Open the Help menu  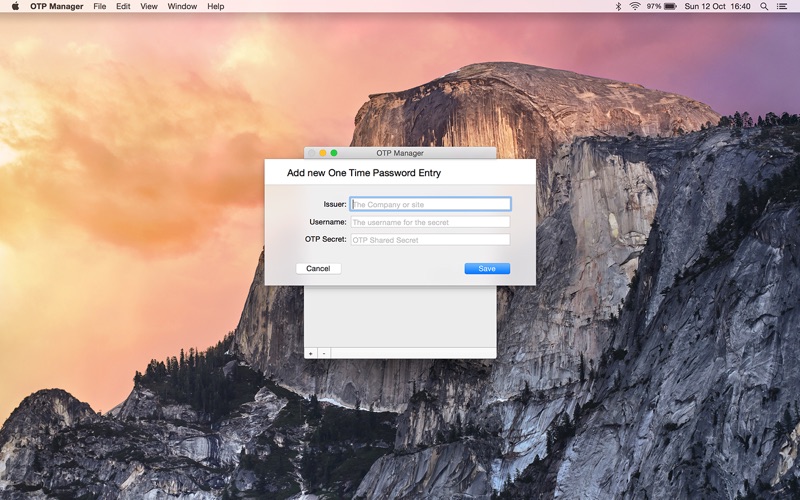coord(216,6)
